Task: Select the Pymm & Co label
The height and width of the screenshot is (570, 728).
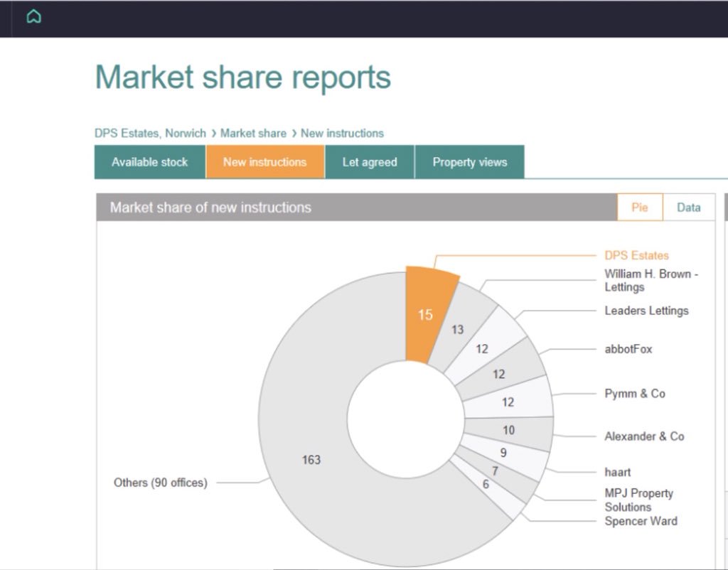Action: tap(635, 394)
